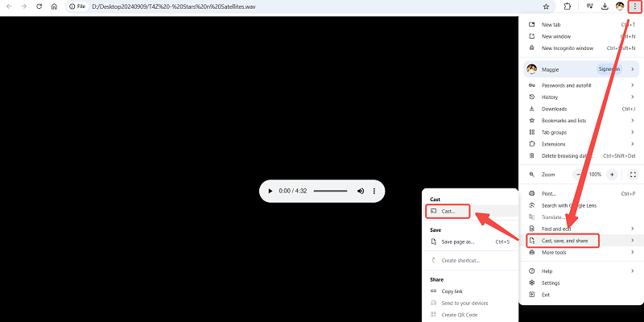The height and width of the screenshot is (322, 644).
Task: Expand More tools submenu
Action: [x=581, y=252]
